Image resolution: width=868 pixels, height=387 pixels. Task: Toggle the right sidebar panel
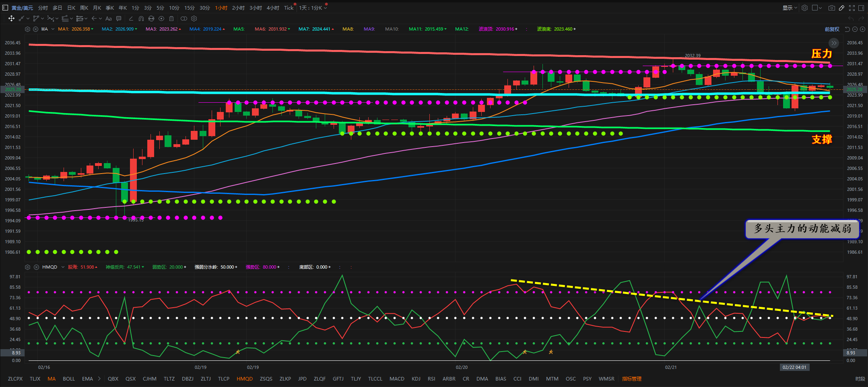pyautogui.click(x=861, y=8)
